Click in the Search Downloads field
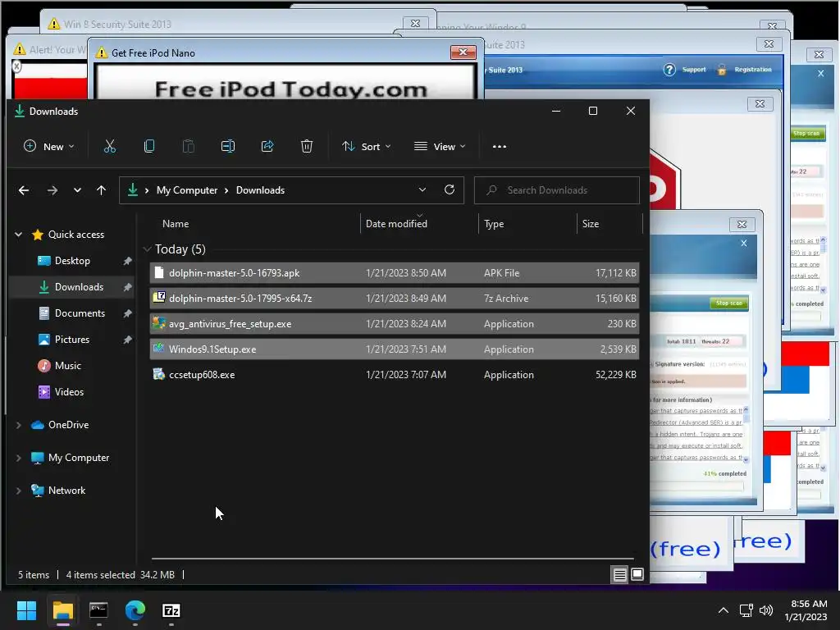The width and height of the screenshot is (840, 630). 557,190
